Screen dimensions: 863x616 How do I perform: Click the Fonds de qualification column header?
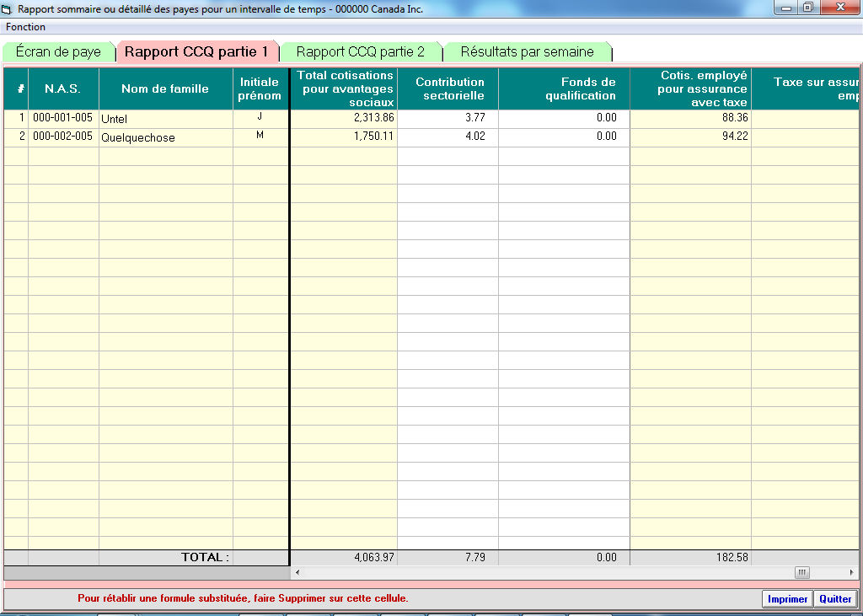[x=564, y=88]
